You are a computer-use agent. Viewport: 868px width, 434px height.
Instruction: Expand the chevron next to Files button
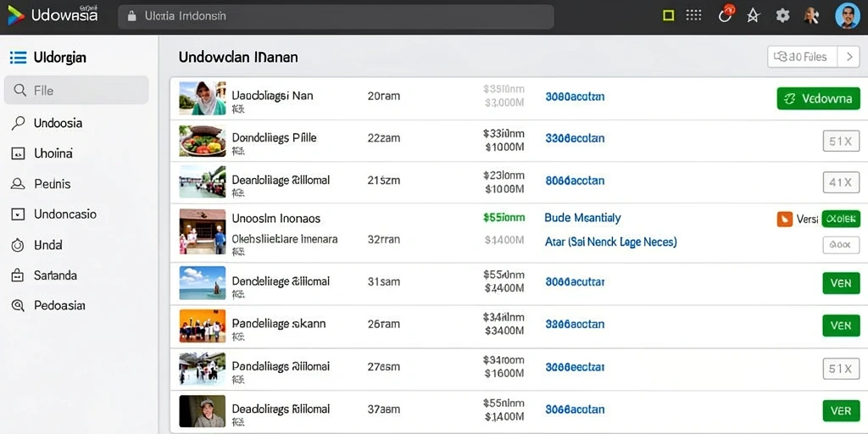[x=848, y=57]
